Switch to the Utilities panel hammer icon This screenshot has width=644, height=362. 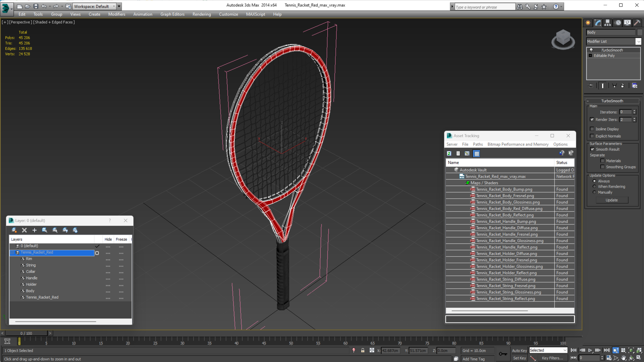click(637, 23)
